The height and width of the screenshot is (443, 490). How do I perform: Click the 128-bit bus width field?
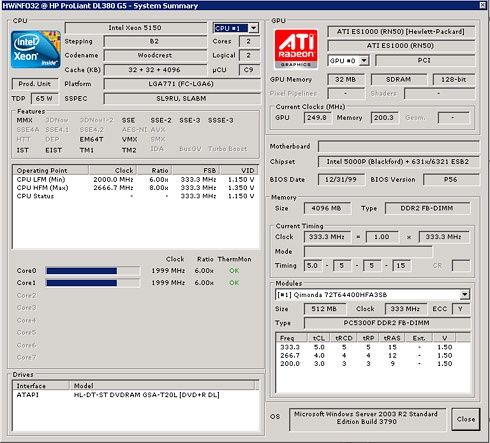[454, 79]
